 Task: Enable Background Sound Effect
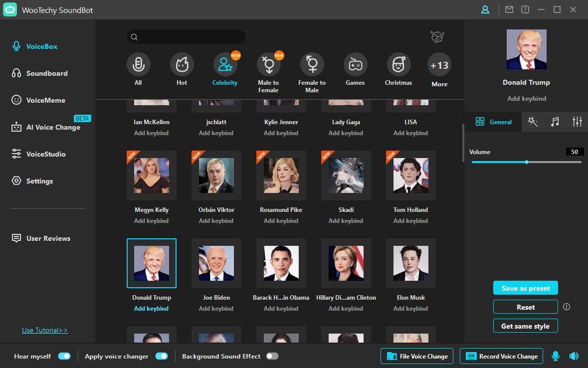click(273, 356)
